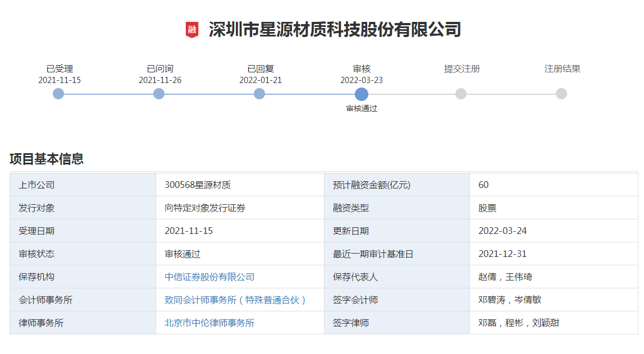Image resolution: width=644 pixels, height=354 pixels.
Task: Click the 已回复 stage marker dot
Action: click(x=259, y=94)
